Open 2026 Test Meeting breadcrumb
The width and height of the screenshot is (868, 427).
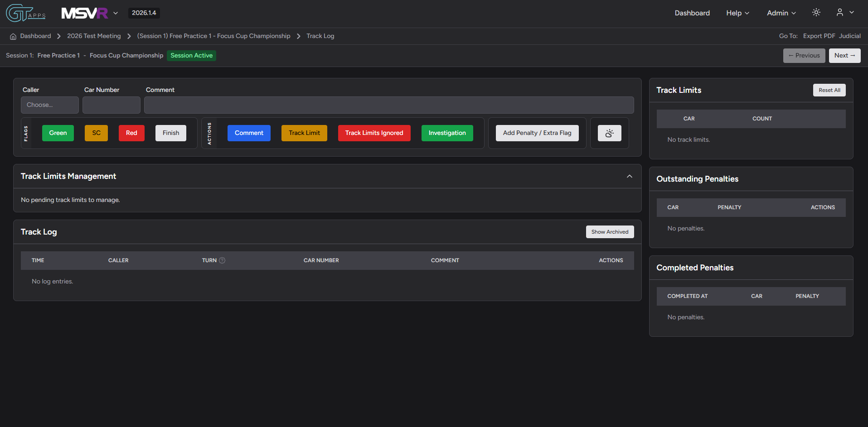click(x=94, y=36)
